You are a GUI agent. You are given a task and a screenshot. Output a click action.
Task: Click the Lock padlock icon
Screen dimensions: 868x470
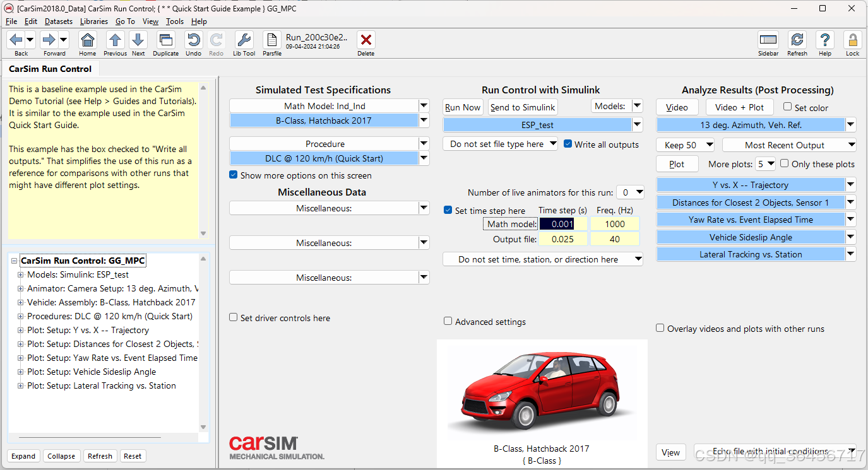[852, 40]
